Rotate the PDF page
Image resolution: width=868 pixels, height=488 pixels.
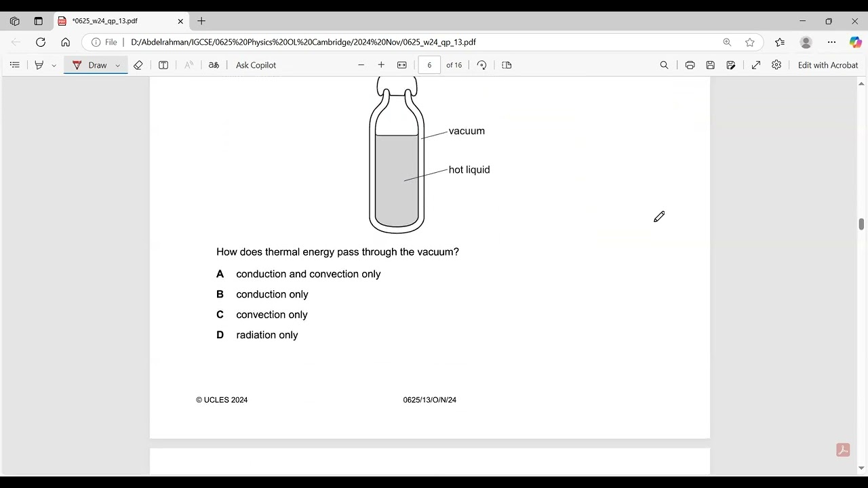click(481, 65)
